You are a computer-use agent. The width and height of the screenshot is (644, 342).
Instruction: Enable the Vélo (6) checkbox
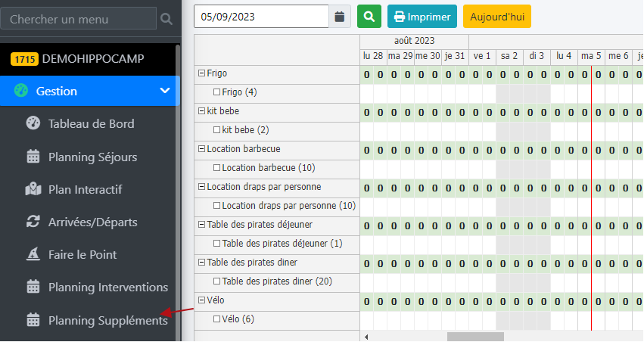(217, 319)
